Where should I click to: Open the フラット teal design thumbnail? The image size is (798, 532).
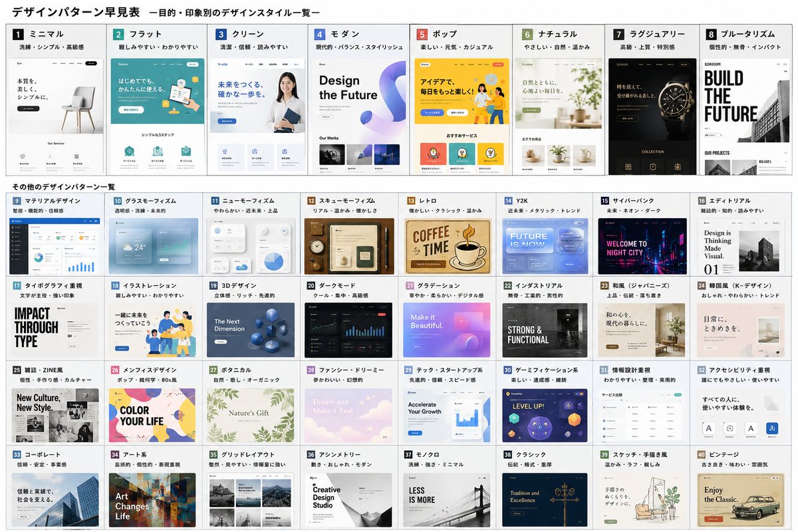point(157,116)
